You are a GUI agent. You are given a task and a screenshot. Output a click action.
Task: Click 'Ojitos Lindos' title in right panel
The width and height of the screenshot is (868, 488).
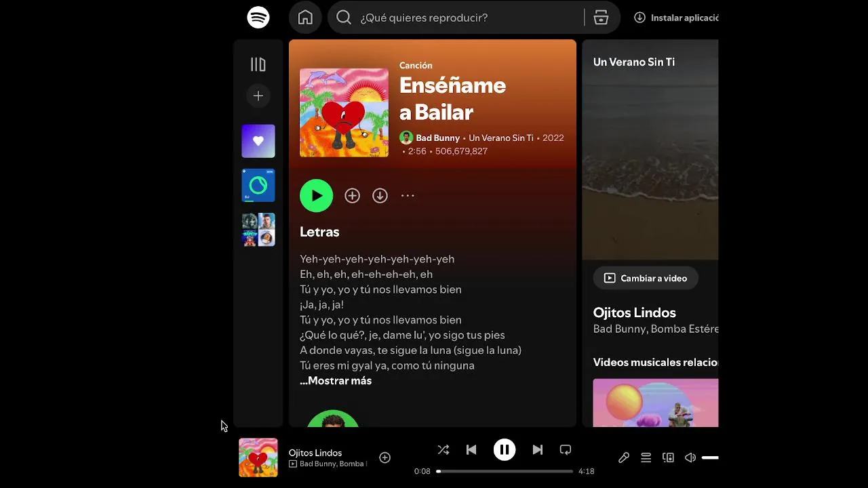tap(635, 312)
